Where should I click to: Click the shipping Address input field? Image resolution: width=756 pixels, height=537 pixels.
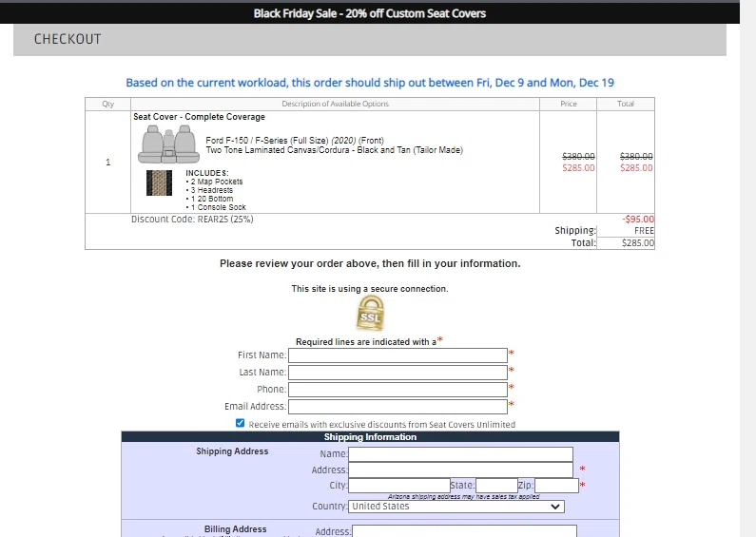point(460,470)
